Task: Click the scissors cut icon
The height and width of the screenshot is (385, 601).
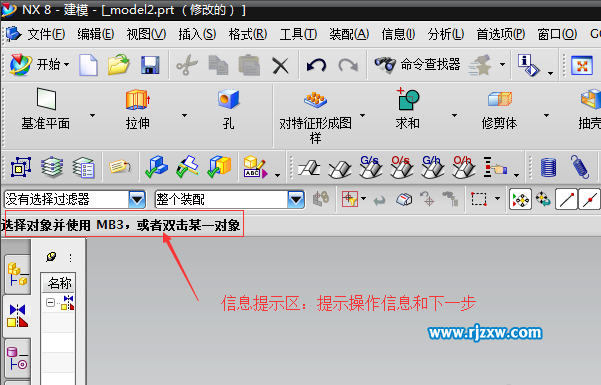Action: pos(187,65)
